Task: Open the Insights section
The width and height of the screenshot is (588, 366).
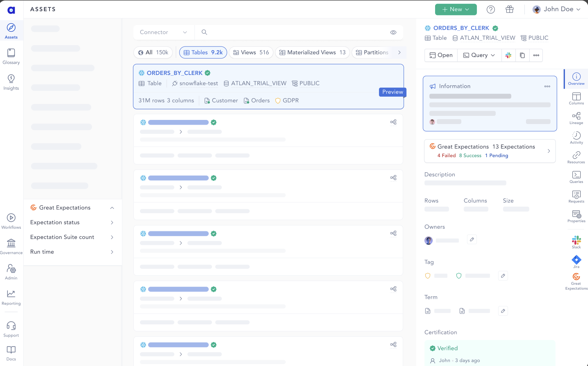Action: (x=11, y=82)
